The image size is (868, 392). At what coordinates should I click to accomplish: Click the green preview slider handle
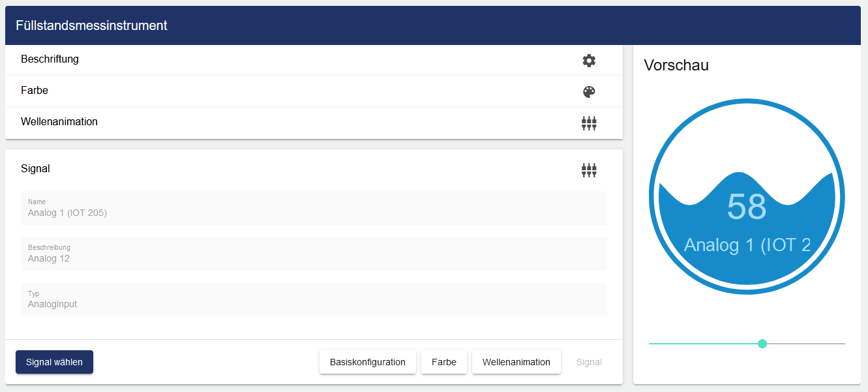pyautogui.click(x=762, y=344)
